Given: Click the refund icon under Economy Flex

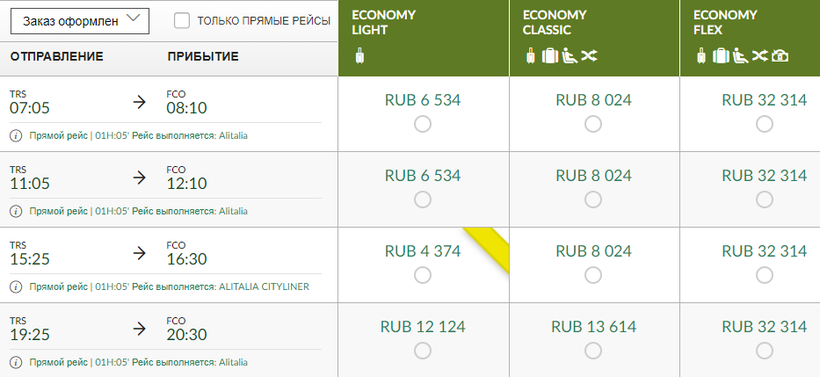Looking at the screenshot, I should (x=780, y=55).
